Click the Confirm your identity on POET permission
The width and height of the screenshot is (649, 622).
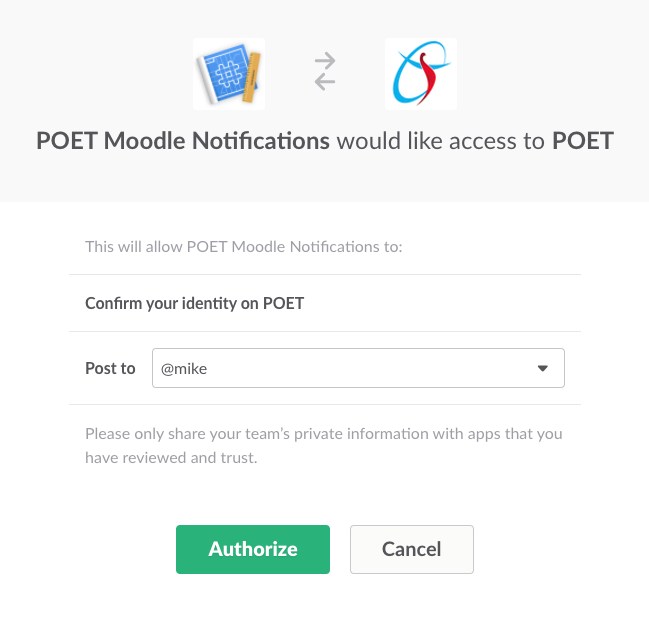[x=195, y=303]
